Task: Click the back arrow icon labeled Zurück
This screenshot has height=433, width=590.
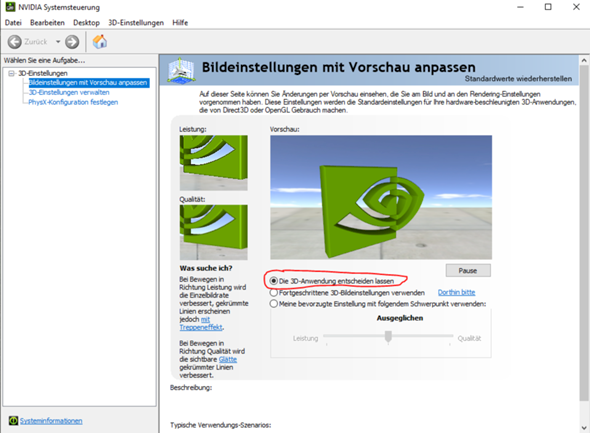Action: [x=15, y=42]
